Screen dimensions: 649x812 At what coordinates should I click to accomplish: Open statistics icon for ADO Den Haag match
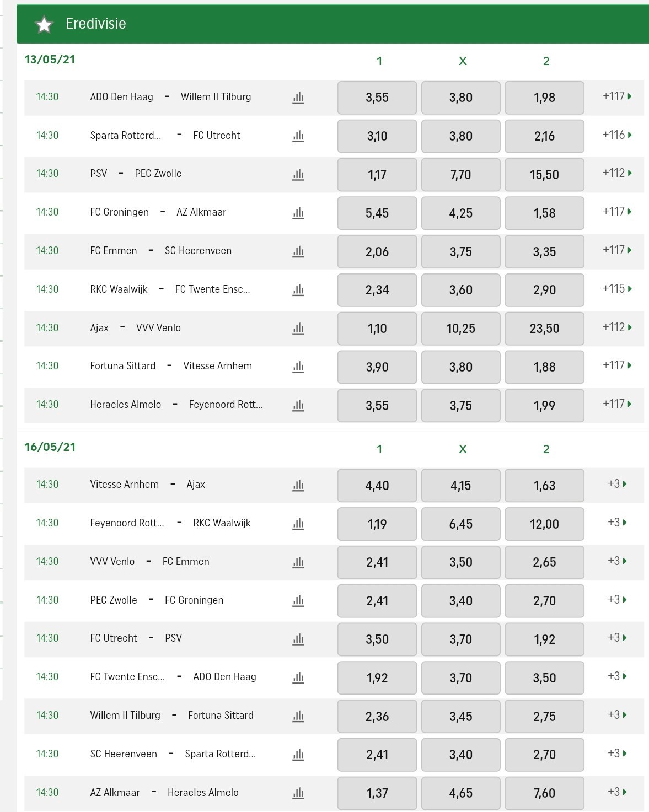tap(298, 98)
